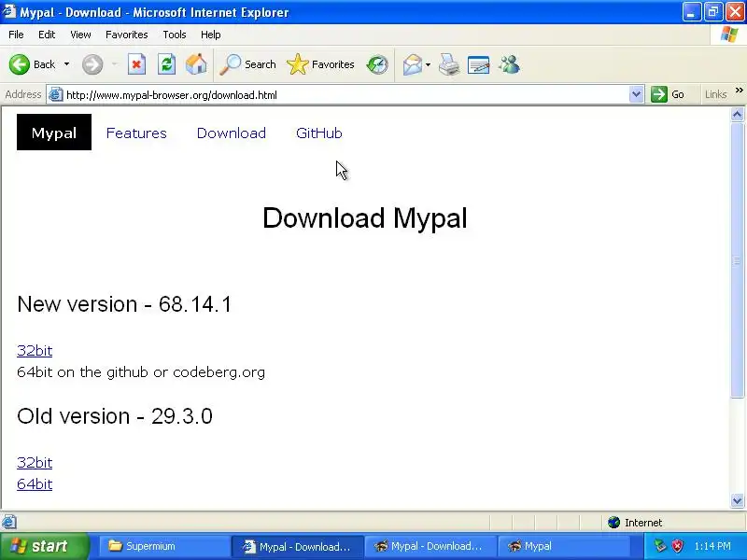Download the 64bit old version 29.3.0
This screenshot has height=560, width=747.
pyautogui.click(x=35, y=483)
